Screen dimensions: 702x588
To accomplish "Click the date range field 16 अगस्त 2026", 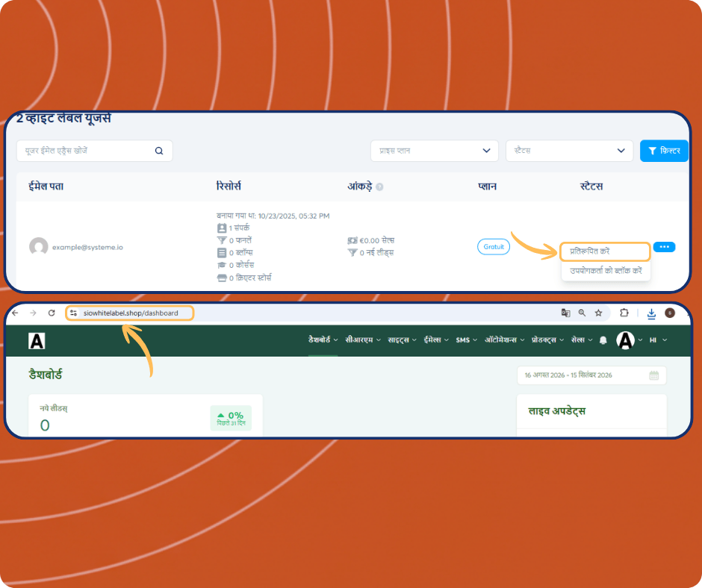I will [x=591, y=375].
